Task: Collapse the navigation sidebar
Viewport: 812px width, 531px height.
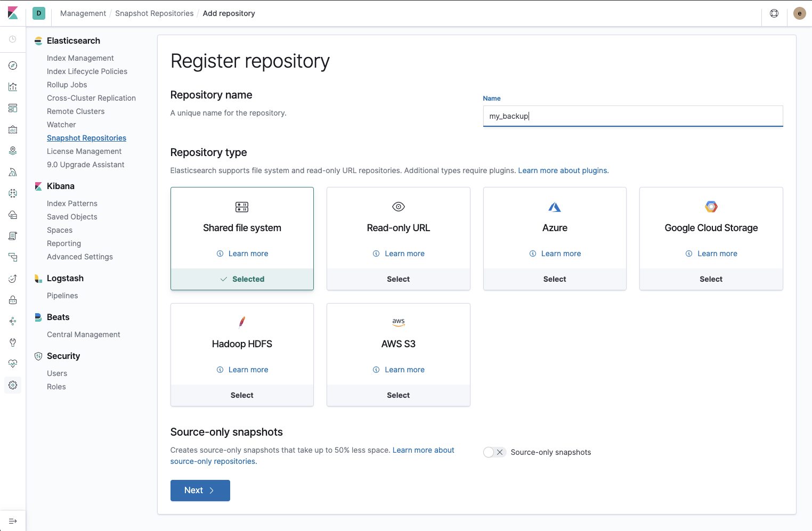Action: coord(13,520)
